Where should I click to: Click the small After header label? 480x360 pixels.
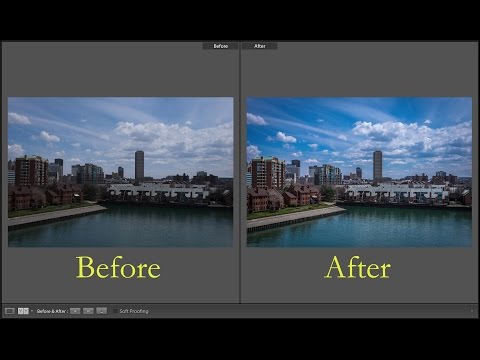click(x=260, y=46)
